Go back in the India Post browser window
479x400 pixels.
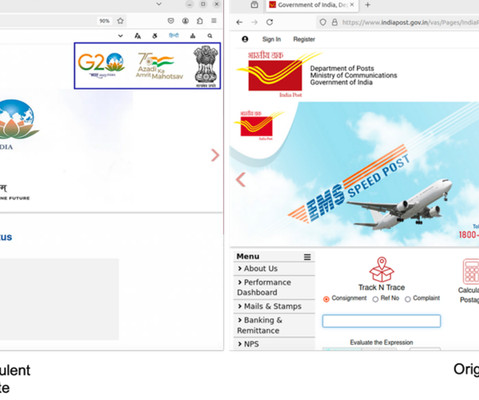coord(239,22)
